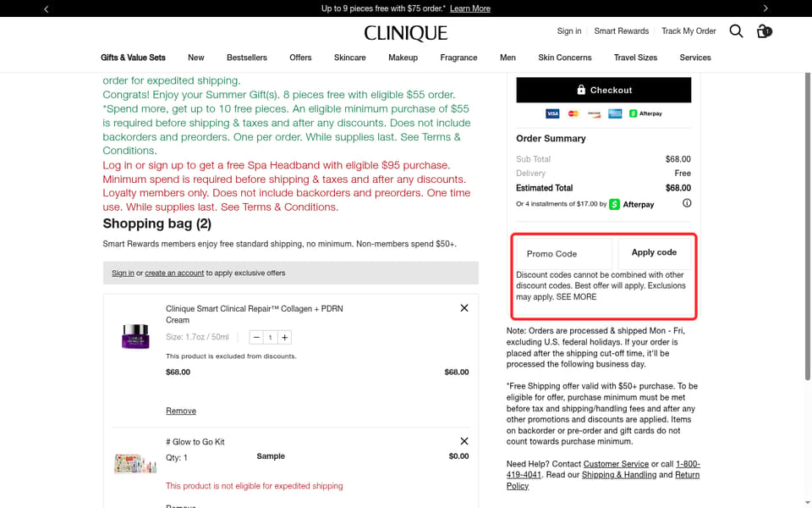Click the # Glow to Go Kit title
Image resolution: width=812 pixels, height=508 pixels.
[195, 442]
